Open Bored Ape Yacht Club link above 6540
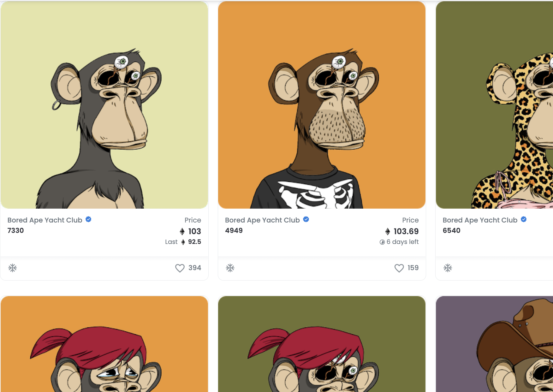Screen dimensions: 553x392 coord(480,220)
